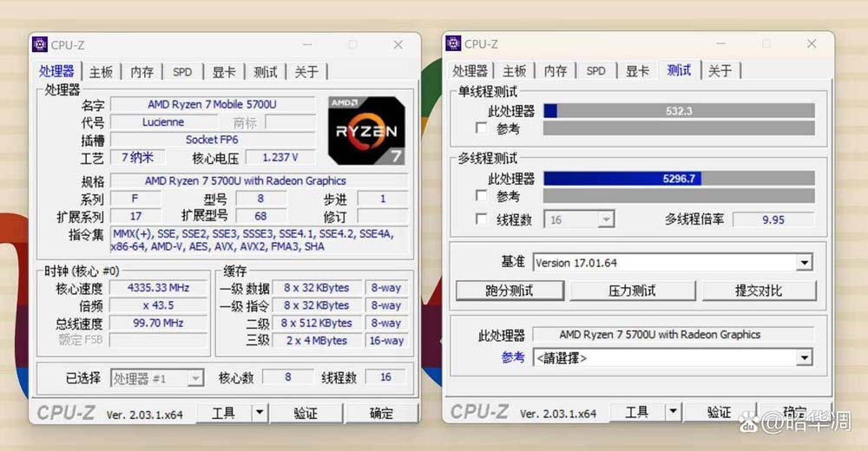This screenshot has height=451, width=868.
Task: Minimize the left CPU-Z window
Action: (307, 45)
